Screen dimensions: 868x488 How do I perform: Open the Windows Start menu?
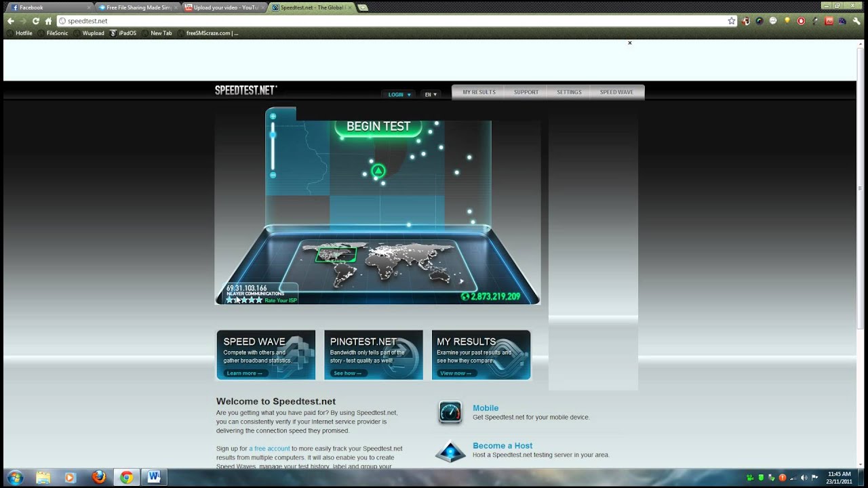click(14, 477)
